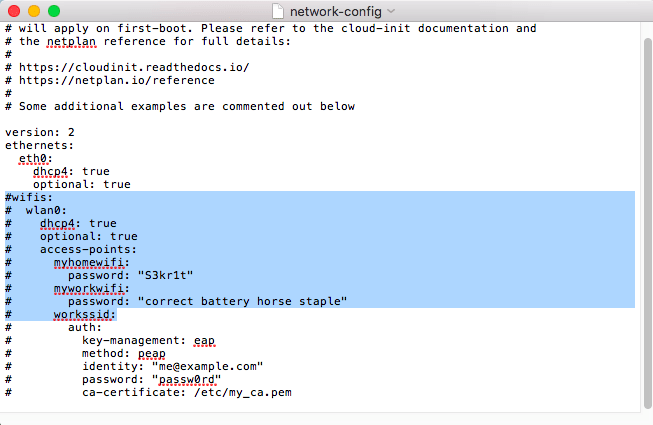The image size is (653, 425).
Task: Place cursor on the "version: 2" line
Action: [x=40, y=132]
